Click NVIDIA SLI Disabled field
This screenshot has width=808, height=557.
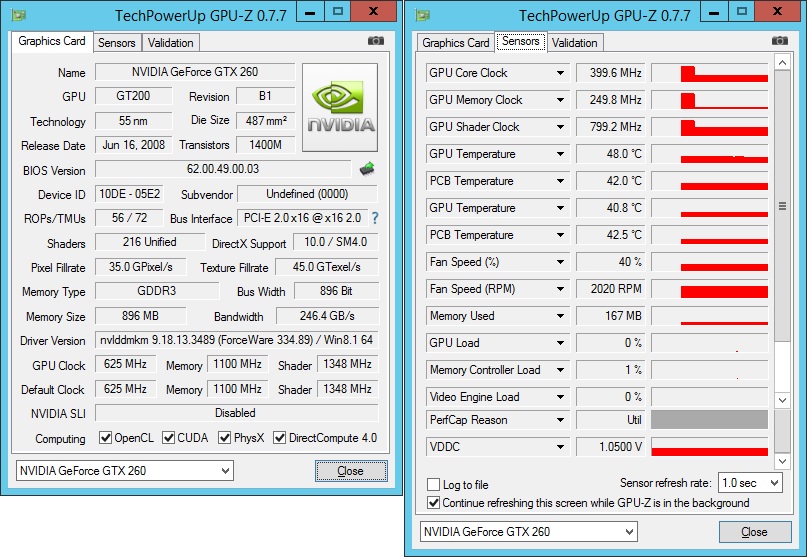237,413
